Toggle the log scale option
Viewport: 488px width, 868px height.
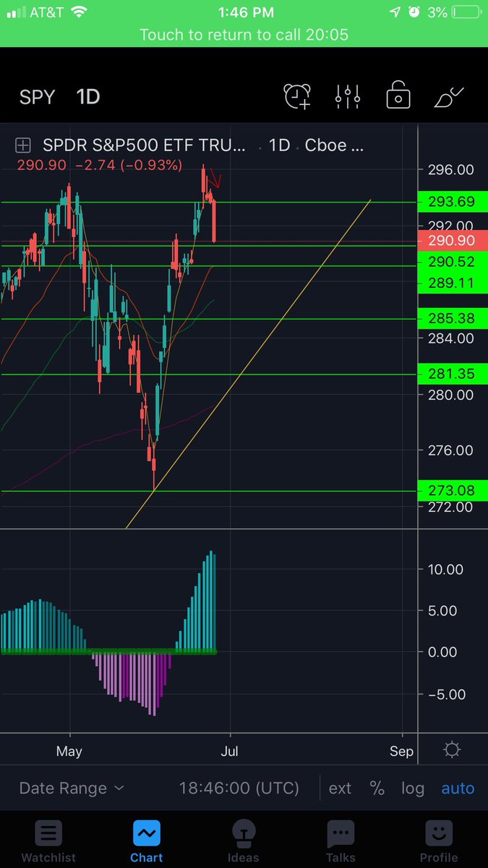point(413,788)
